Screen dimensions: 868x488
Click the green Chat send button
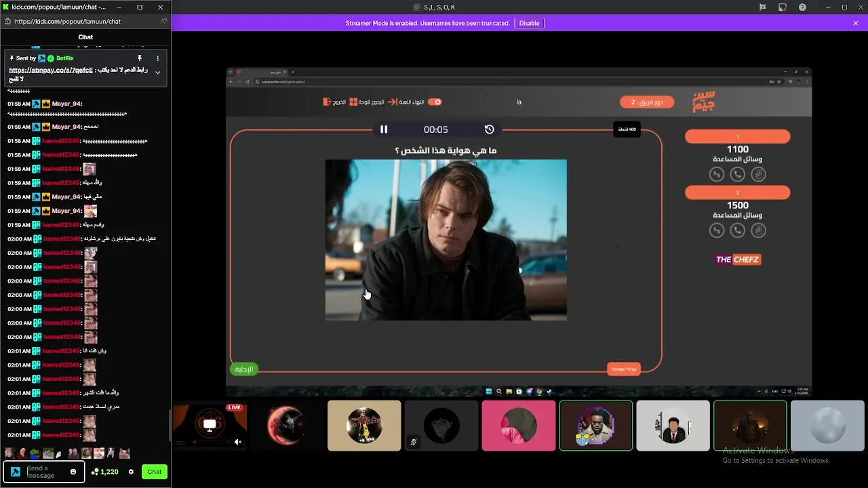155,472
